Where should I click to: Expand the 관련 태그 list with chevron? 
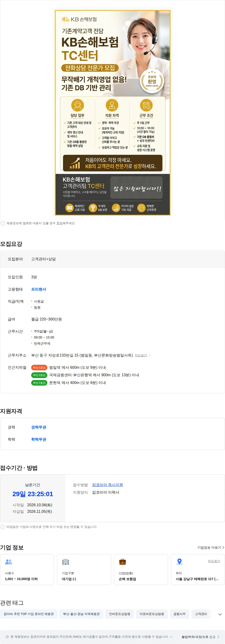pyautogui.click(x=220, y=614)
